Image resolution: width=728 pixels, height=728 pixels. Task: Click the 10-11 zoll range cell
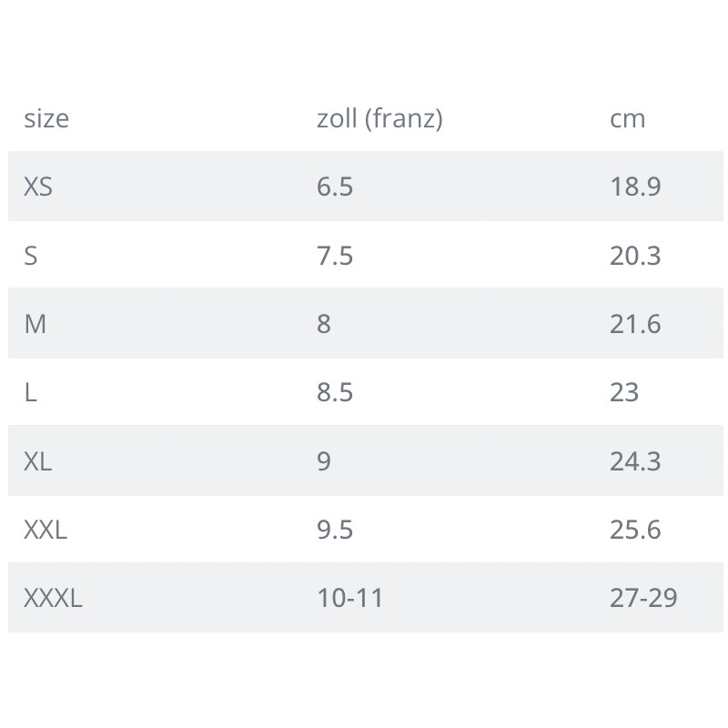(350, 598)
